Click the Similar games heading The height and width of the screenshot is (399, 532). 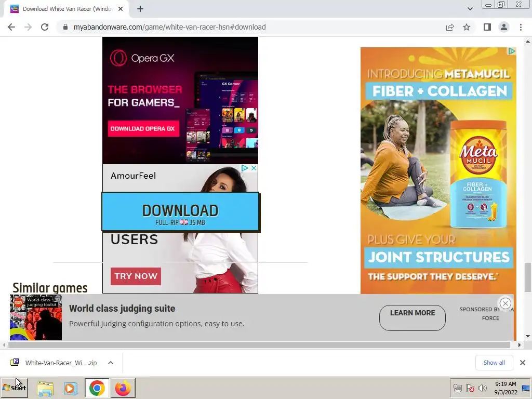pyautogui.click(x=50, y=288)
